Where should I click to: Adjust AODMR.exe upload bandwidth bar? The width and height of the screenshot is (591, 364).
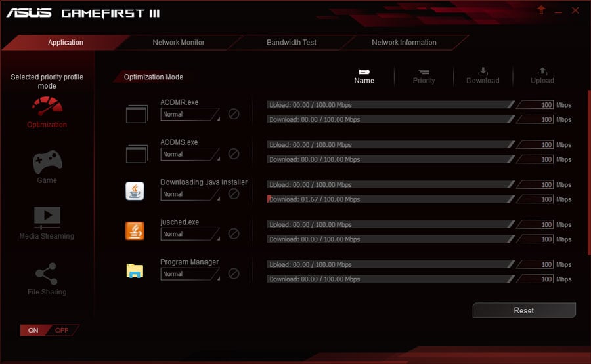point(391,105)
